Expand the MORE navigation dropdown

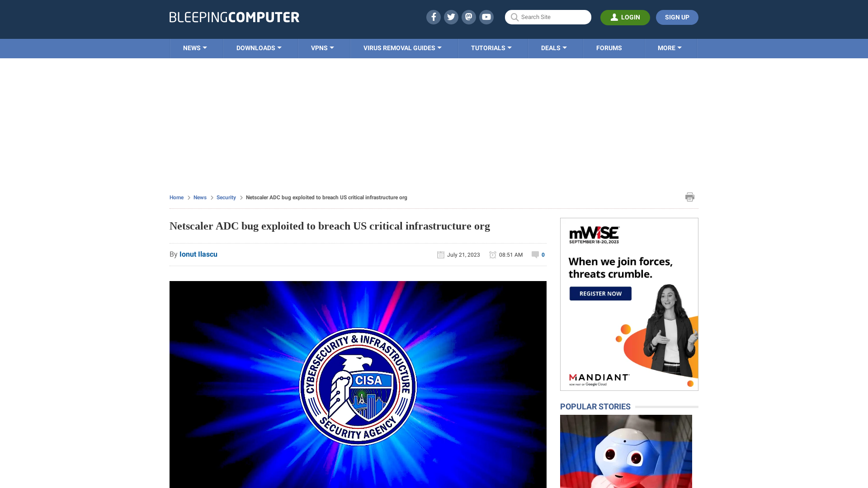[x=670, y=48]
